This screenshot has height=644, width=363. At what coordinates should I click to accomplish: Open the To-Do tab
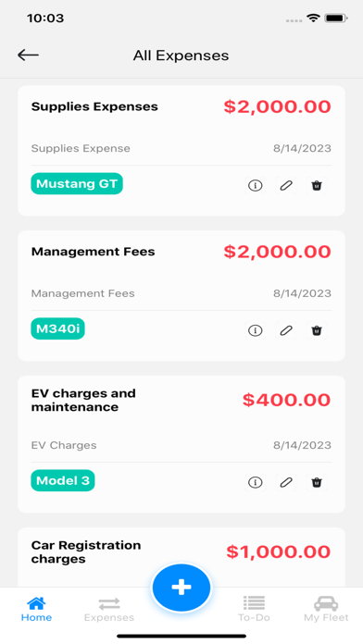coord(254,610)
